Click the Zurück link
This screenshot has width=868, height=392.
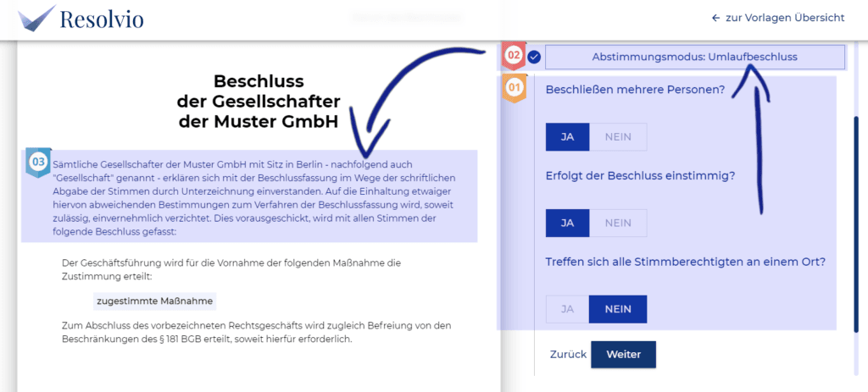(568, 355)
